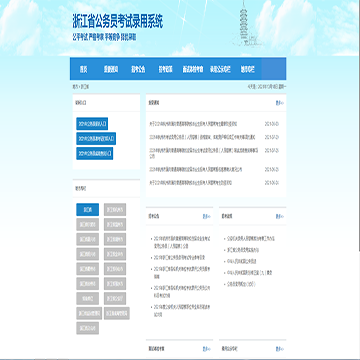
Task: Open 更多 link in the 重要通知 panel
Action: [280, 103]
